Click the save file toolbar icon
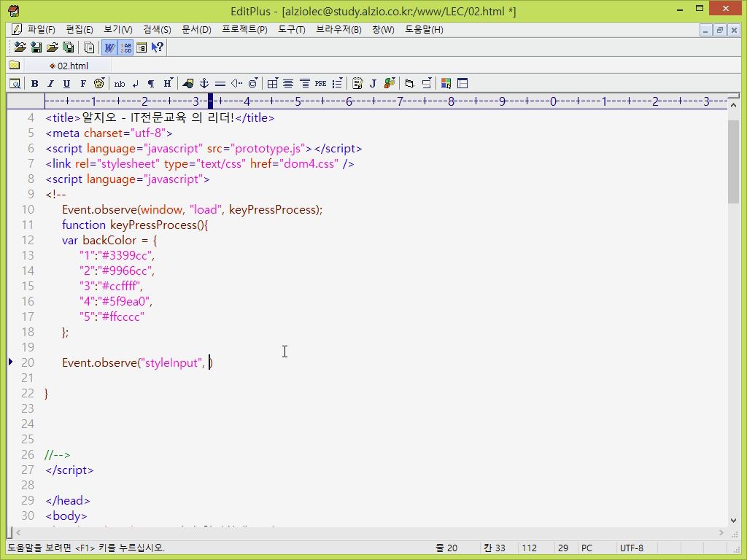The height and width of the screenshot is (560, 747). point(36,47)
